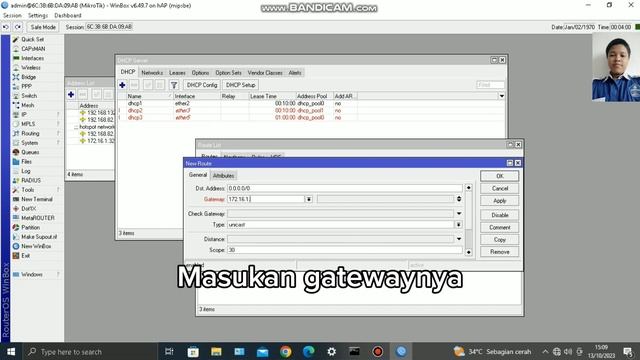
Task: Open New Terminal
Action: coord(37,199)
